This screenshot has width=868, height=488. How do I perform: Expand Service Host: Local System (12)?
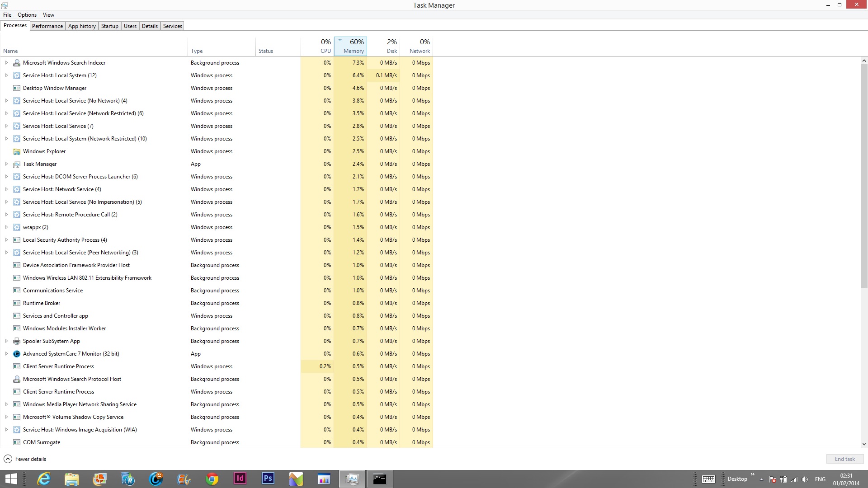pyautogui.click(x=6, y=75)
